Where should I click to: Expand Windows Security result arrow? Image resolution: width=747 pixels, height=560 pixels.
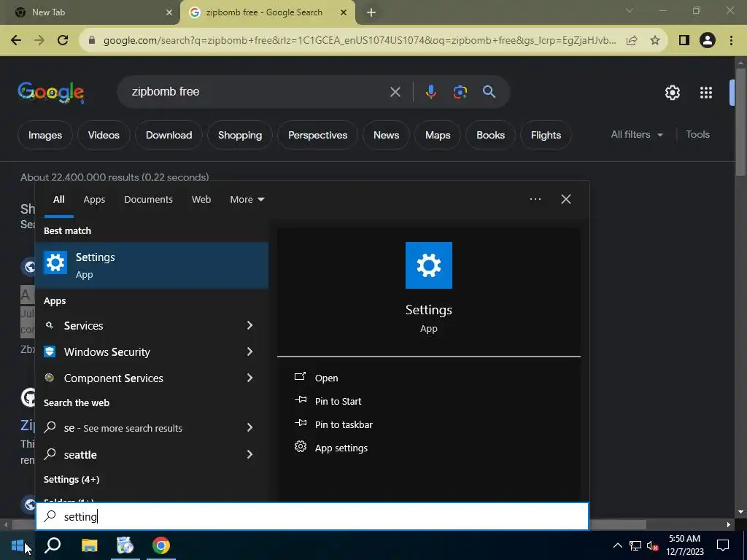tap(249, 351)
